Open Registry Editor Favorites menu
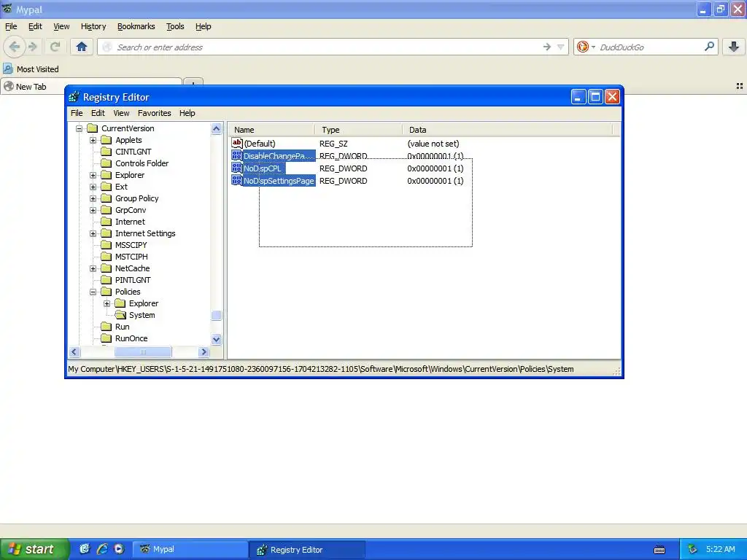This screenshot has width=747, height=560. 155,113
